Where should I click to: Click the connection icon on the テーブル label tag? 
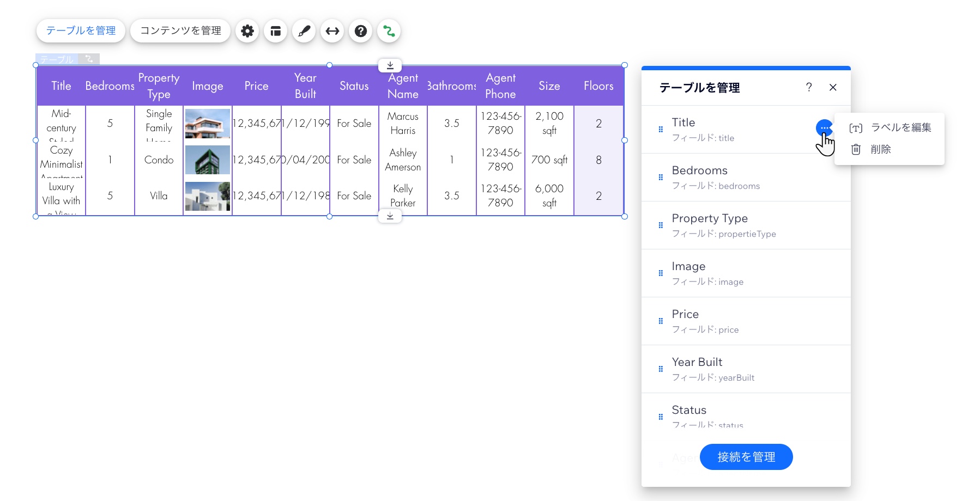(89, 59)
